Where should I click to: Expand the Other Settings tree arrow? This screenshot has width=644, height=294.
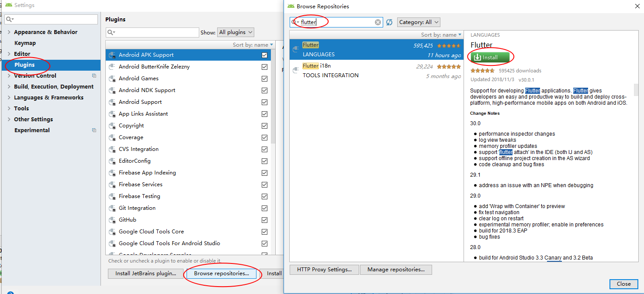[x=9, y=120]
